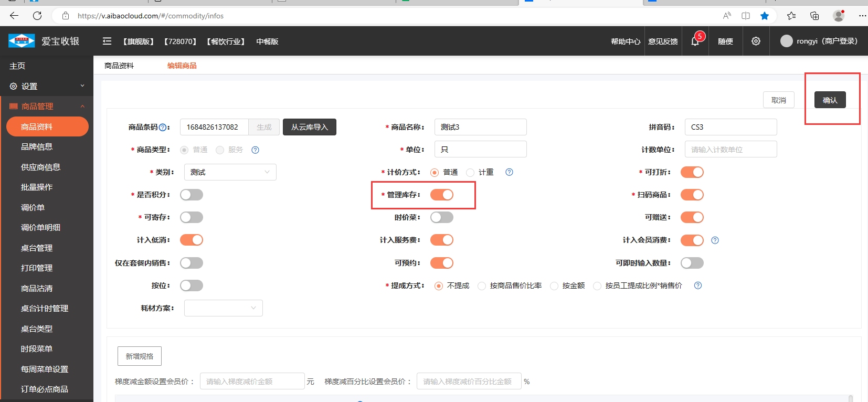Select 计重 pricing radio option
868x402 pixels.
(471, 173)
